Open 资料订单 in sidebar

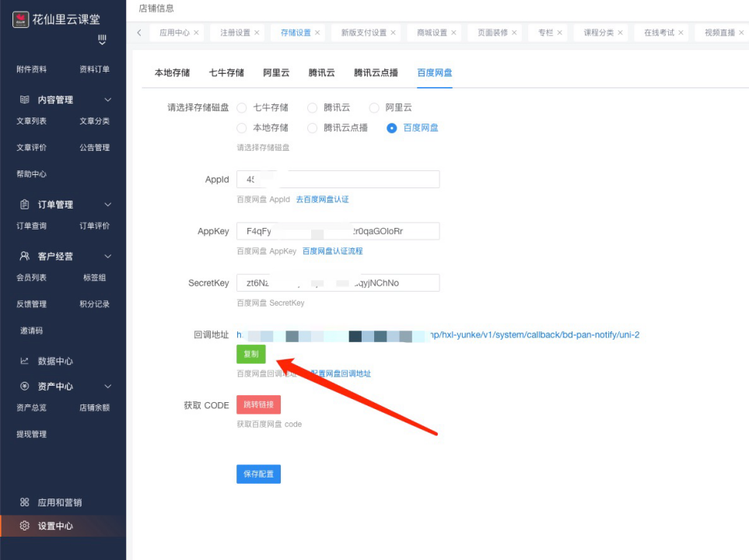pos(95,69)
